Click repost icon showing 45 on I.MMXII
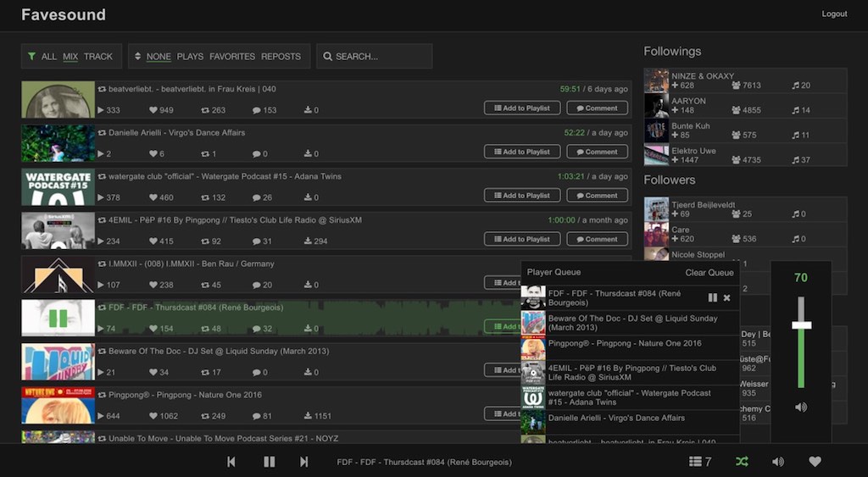This screenshot has height=477, width=868. click(x=205, y=285)
